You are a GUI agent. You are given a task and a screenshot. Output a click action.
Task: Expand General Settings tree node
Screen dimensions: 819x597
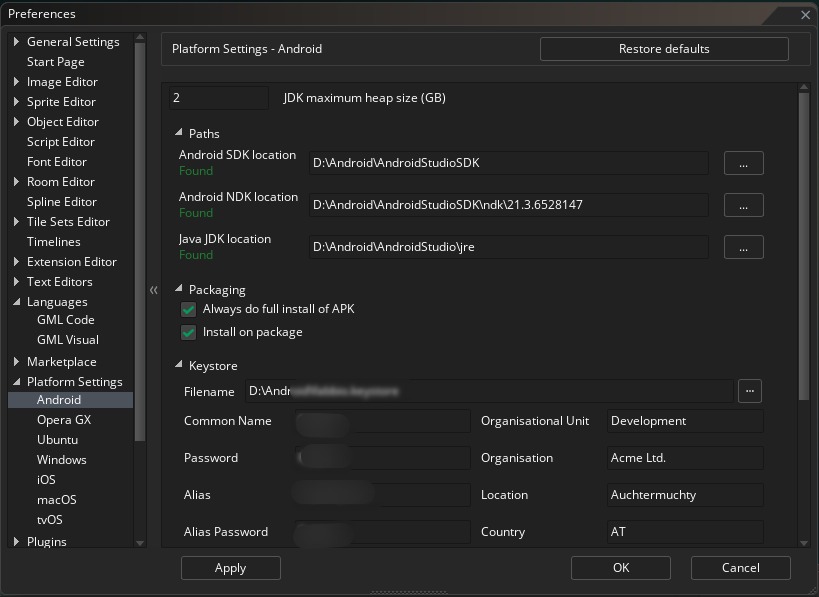16,42
